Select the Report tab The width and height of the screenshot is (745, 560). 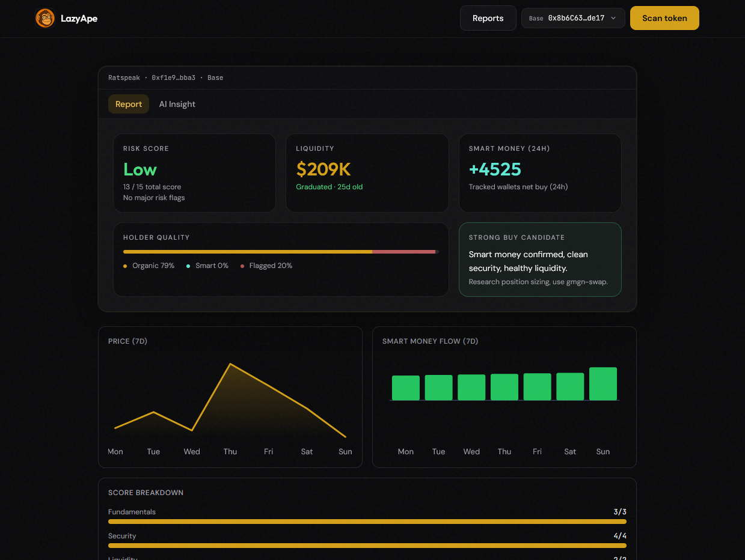(x=129, y=104)
